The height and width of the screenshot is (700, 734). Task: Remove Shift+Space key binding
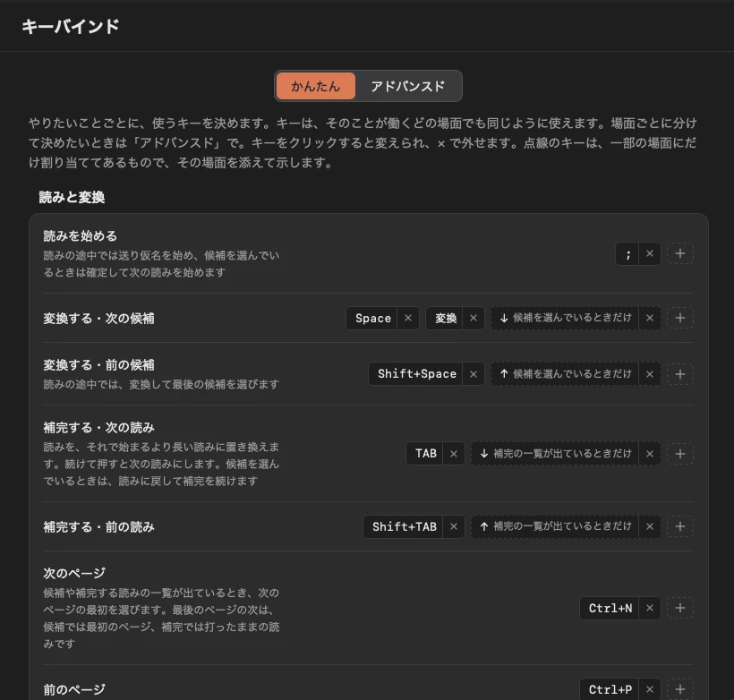[474, 374]
